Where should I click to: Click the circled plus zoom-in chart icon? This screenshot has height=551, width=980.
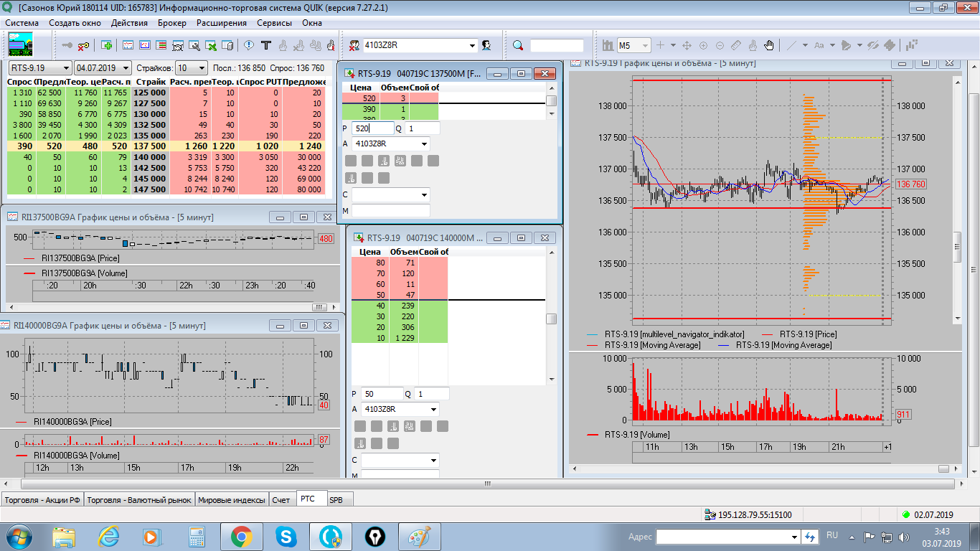[703, 45]
